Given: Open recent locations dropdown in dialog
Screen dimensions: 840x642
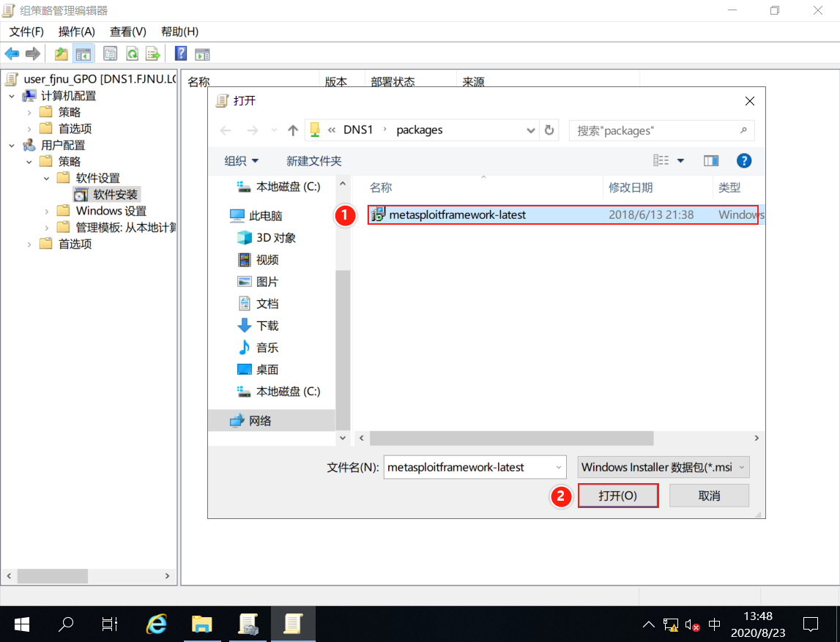Looking at the screenshot, I should click(275, 130).
